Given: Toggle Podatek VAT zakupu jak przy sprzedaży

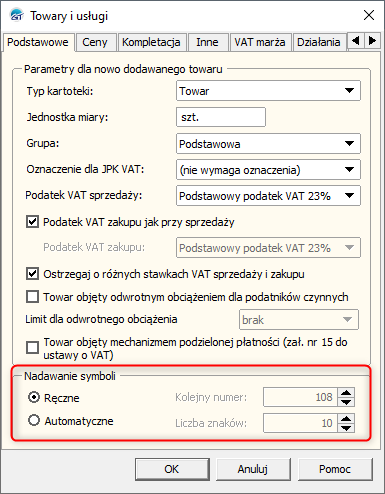Looking at the screenshot, I should 32,222.
